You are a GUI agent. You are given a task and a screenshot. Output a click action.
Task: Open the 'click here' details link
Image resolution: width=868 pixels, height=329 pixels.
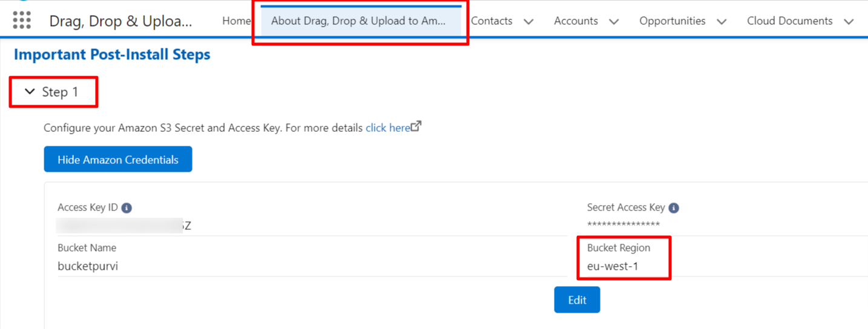tap(388, 128)
